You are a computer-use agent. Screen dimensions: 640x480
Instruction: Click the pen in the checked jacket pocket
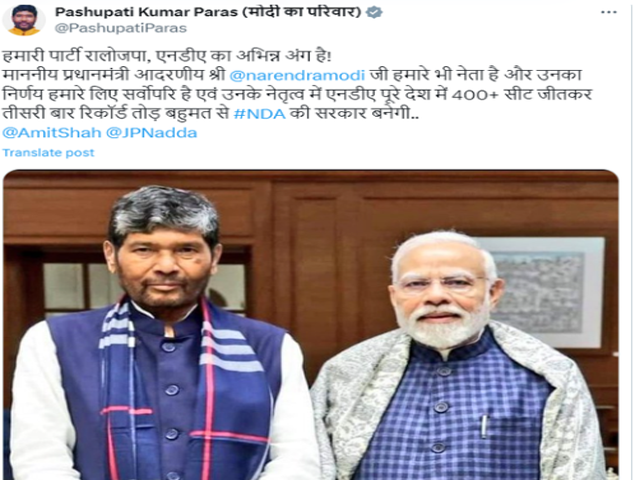click(484, 427)
